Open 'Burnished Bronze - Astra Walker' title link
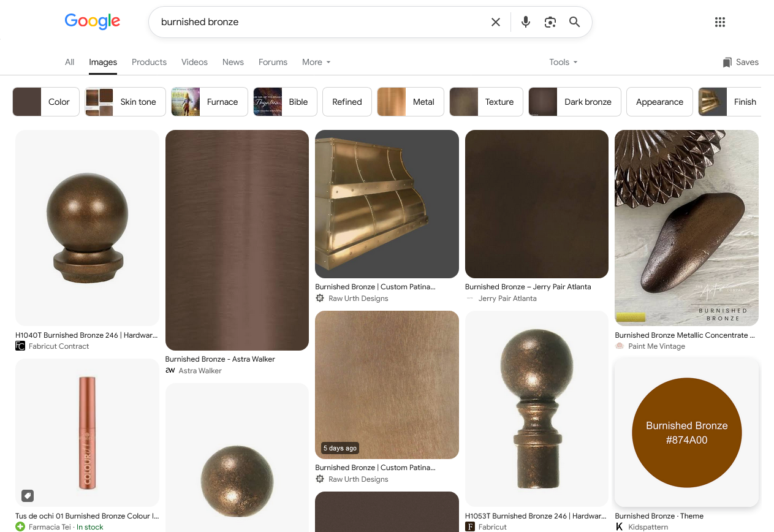This screenshot has height=532, width=774. coord(220,359)
